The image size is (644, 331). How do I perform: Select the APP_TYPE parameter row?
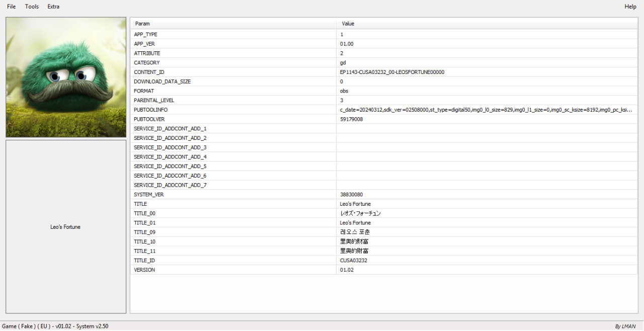[384, 34]
